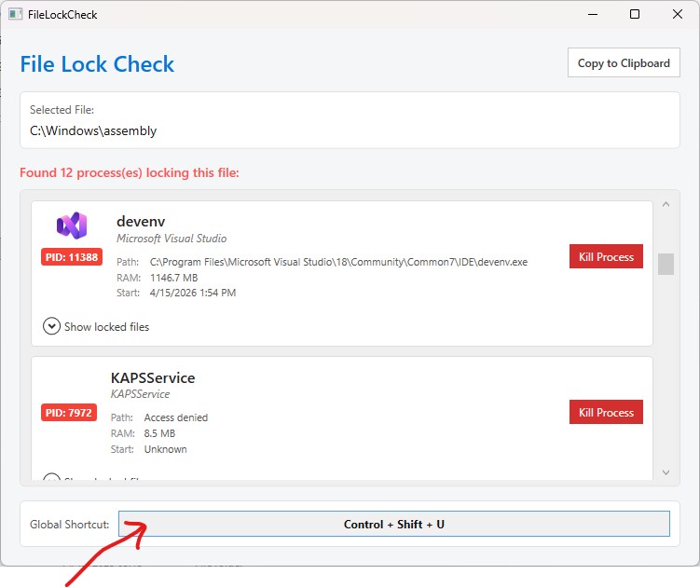This screenshot has width=700, height=588.
Task: Kill the devenv process
Action: pos(606,257)
